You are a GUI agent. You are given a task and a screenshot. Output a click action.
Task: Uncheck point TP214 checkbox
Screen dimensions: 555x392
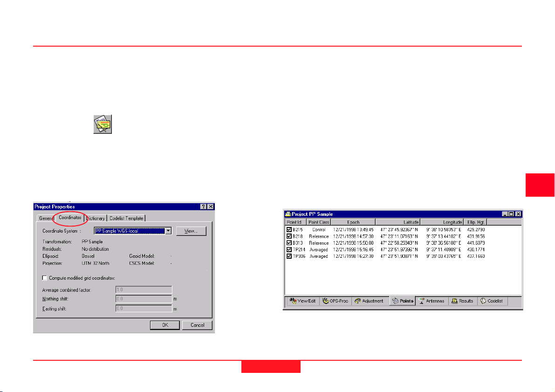pyautogui.click(x=289, y=249)
